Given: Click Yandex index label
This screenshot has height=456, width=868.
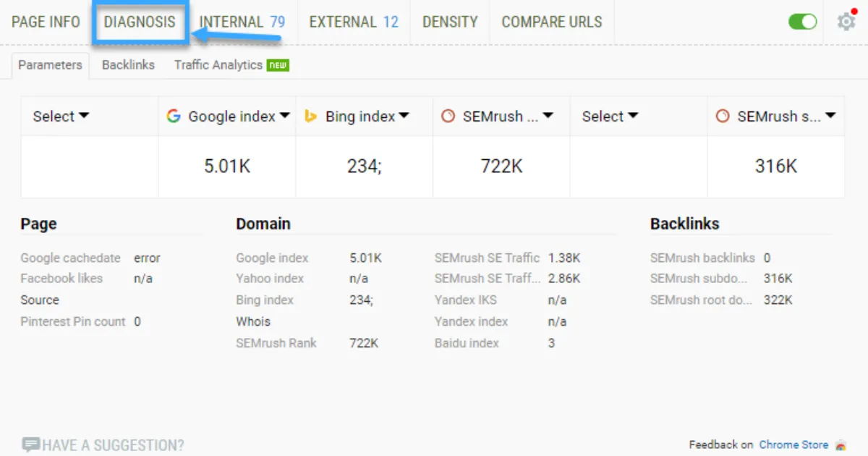Looking at the screenshot, I should coord(471,321).
